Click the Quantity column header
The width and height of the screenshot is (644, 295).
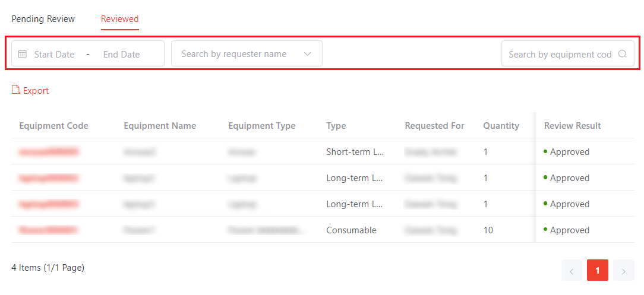point(501,125)
